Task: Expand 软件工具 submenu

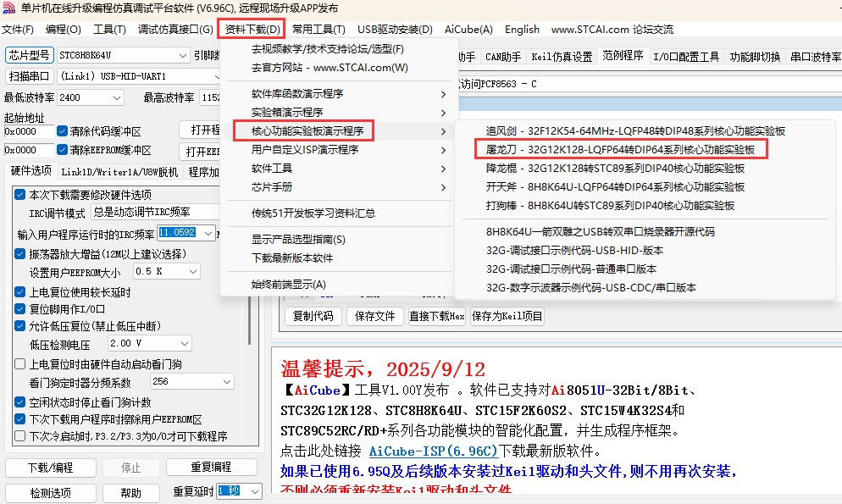Action: [x=338, y=169]
